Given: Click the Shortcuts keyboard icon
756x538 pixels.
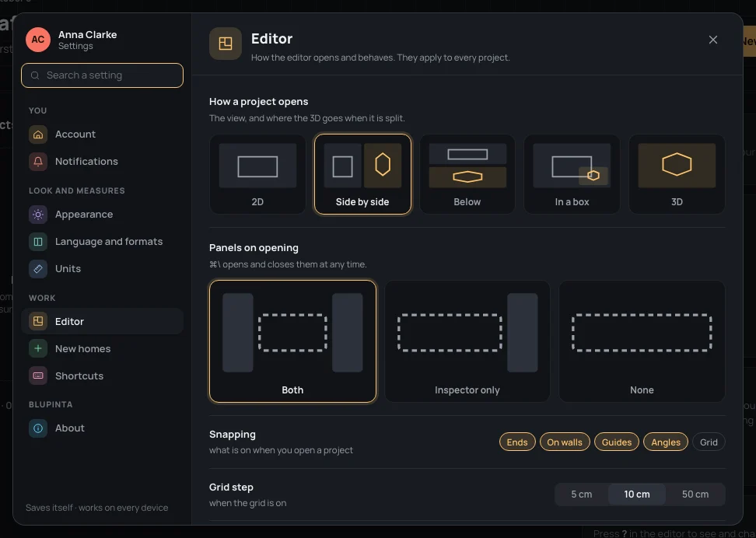Looking at the screenshot, I should 38,376.
